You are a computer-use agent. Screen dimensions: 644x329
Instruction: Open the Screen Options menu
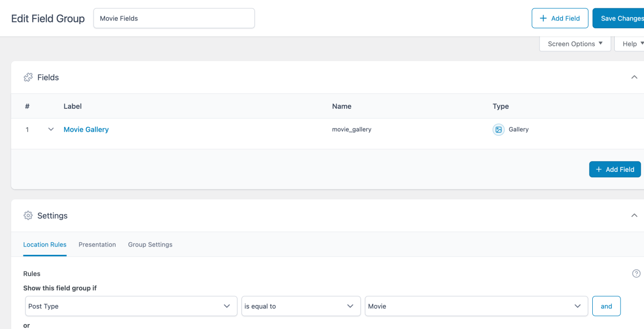(575, 44)
